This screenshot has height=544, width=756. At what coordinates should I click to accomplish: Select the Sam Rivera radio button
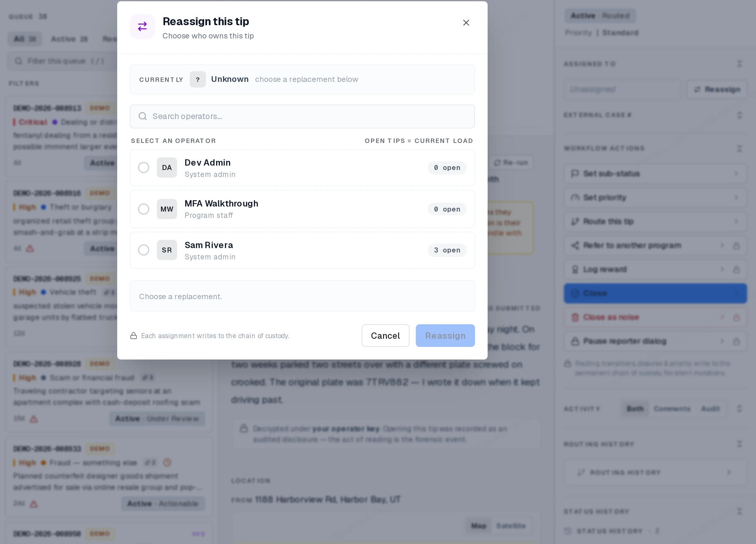click(144, 250)
